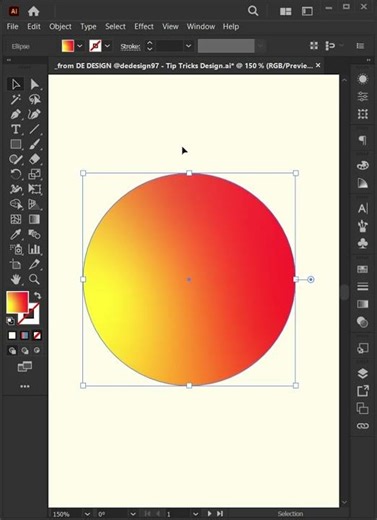Select the Column Graph tool
377x520 pixels.
[34, 249]
